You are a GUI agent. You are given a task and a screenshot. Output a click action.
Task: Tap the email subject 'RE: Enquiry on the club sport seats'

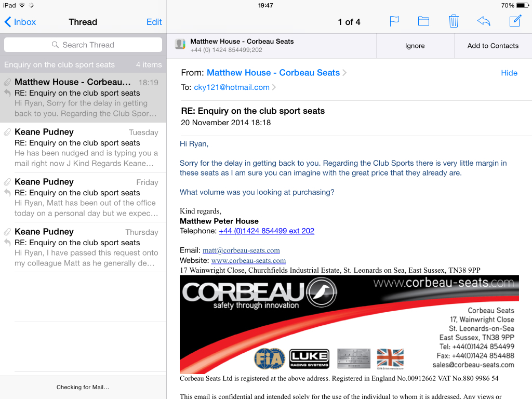click(x=253, y=111)
